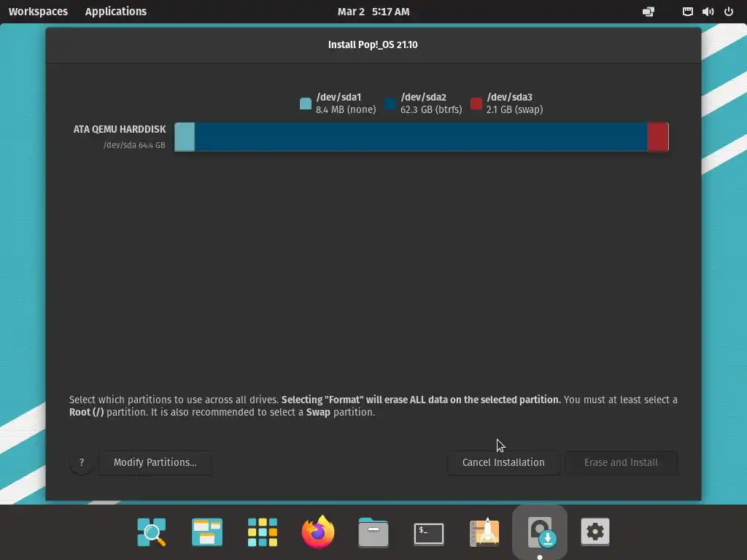Click Cancel Installation button
The width and height of the screenshot is (747, 560).
tap(503, 462)
